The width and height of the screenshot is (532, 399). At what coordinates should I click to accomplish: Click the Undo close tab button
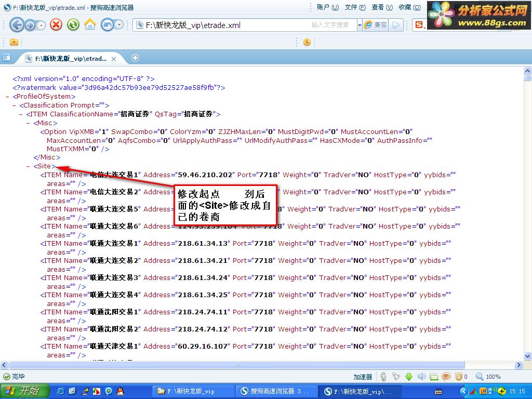pyautogui.click(x=107, y=25)
